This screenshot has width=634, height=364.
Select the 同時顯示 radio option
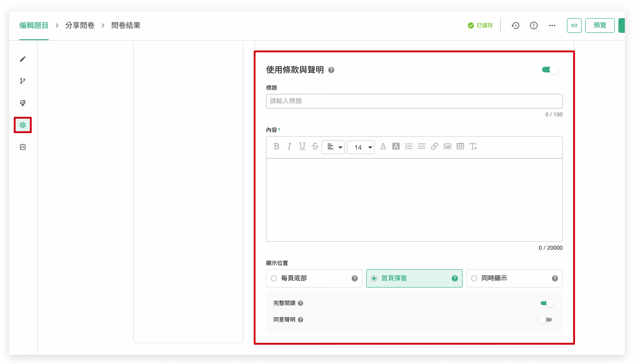(x=514, y=278)
